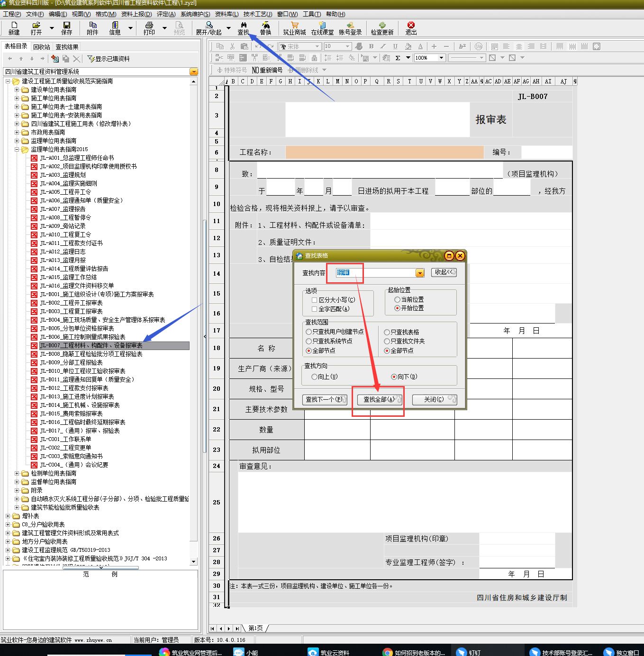
Task: Click the cut scissors icon
Action: tap(232, 46)
